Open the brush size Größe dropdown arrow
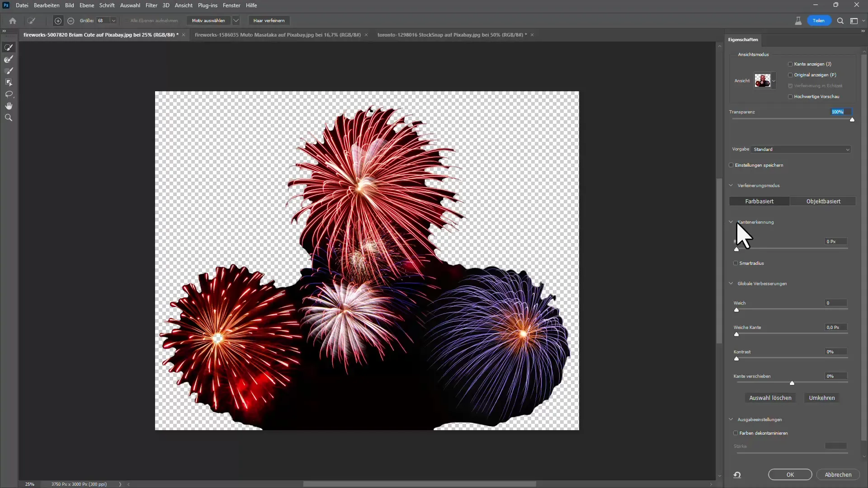The height and width of the screenshot is (488, 868). [x=113, y=21]
